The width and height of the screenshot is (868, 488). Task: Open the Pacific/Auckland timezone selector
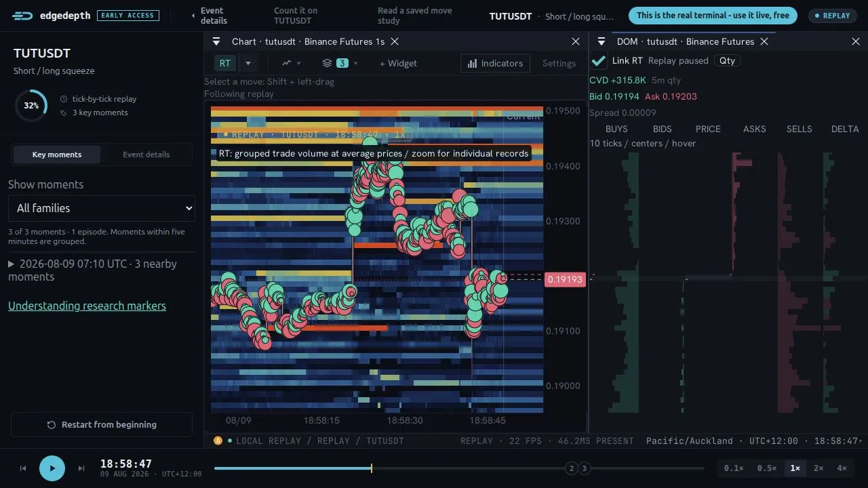pyautogui.click(x=753, y=441)
